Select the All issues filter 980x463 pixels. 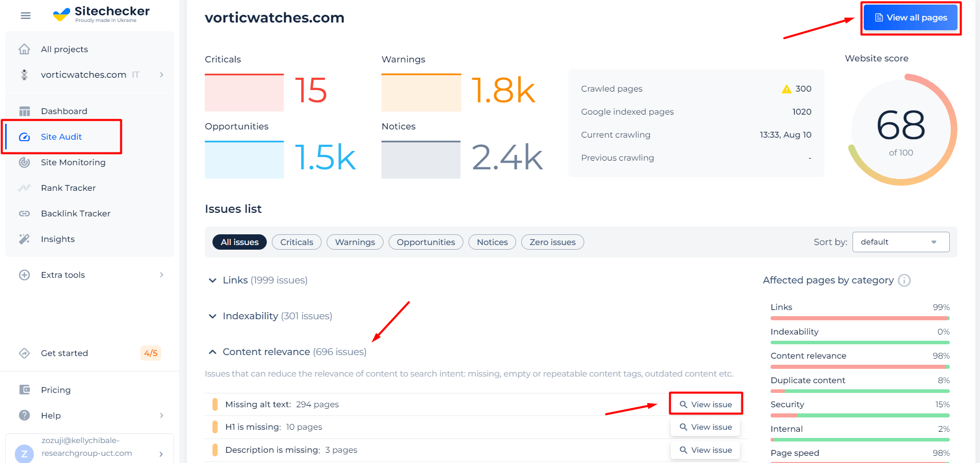(x=240, y=242)
